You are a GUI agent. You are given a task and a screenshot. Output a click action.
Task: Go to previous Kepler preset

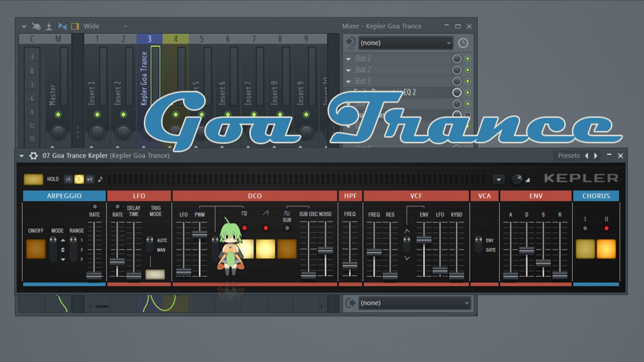(586, 156)
